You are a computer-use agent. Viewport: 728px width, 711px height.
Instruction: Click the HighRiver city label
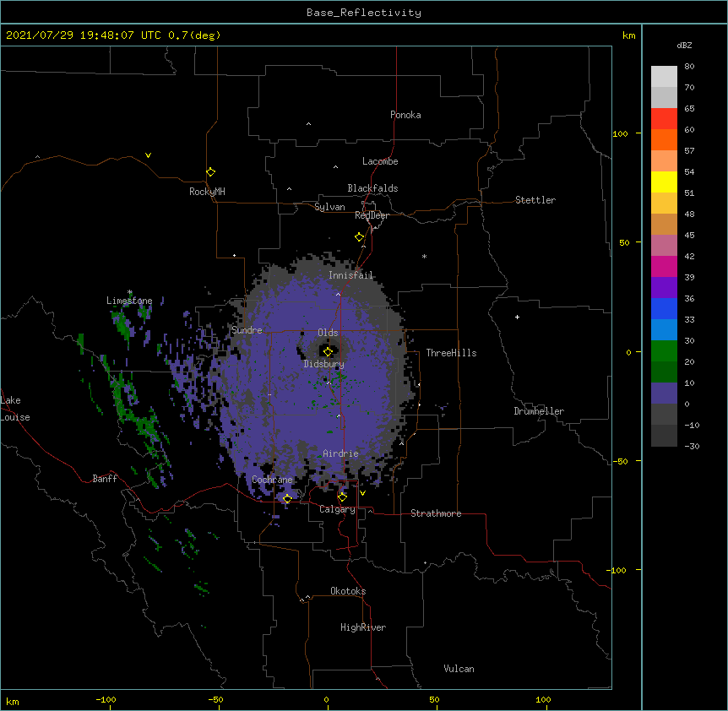363,627
